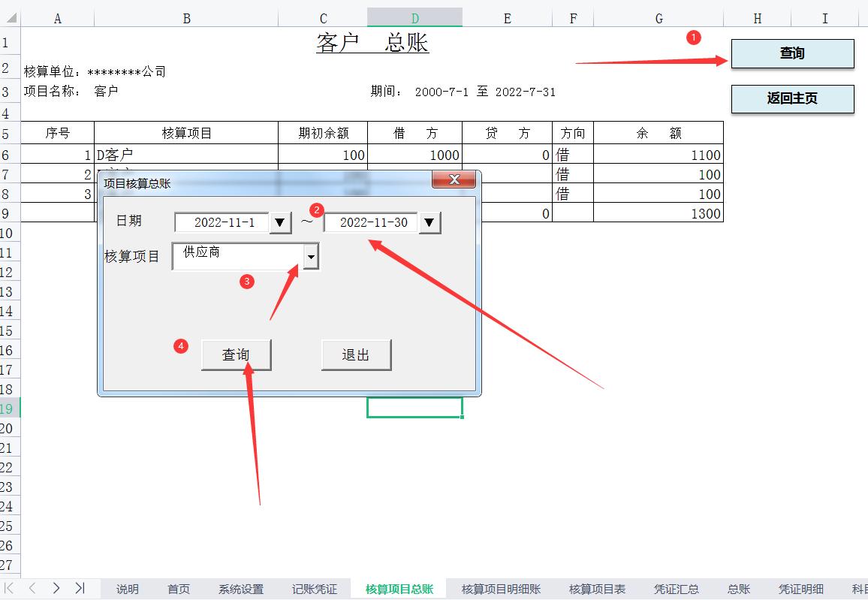The image size is (868, 600).
Task: Click the 2022-11-1 date input field
Action: (222, 222)
